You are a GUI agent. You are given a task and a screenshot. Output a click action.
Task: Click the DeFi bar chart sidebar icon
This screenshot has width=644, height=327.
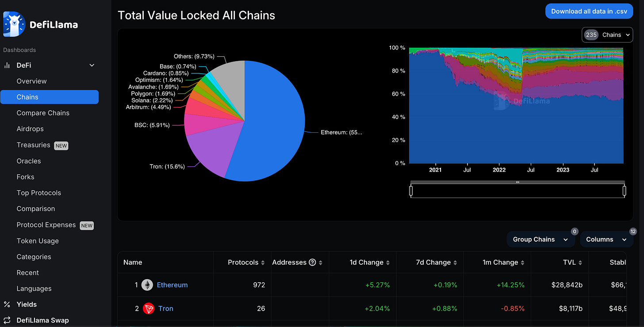[7, 65]
